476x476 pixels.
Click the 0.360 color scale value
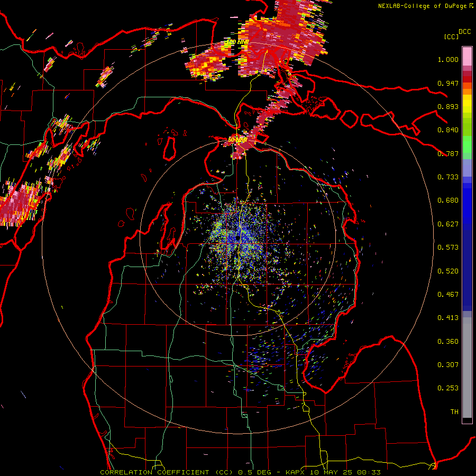point(448,342)
